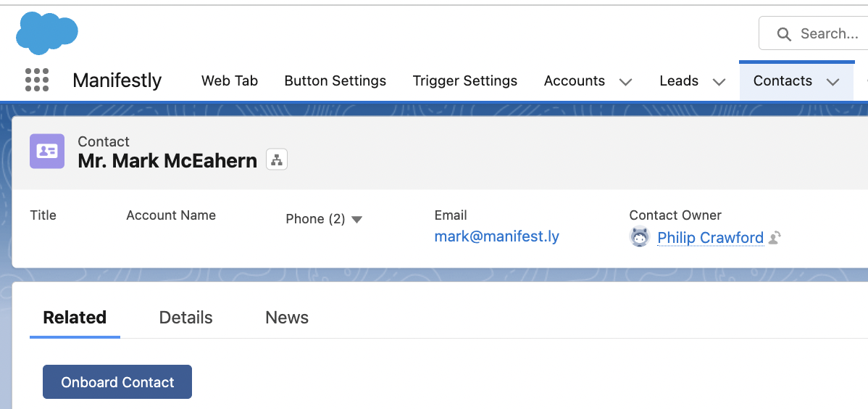Go to the Leads tab
This screenshot has width=868, height=409.
click(679, 81)
